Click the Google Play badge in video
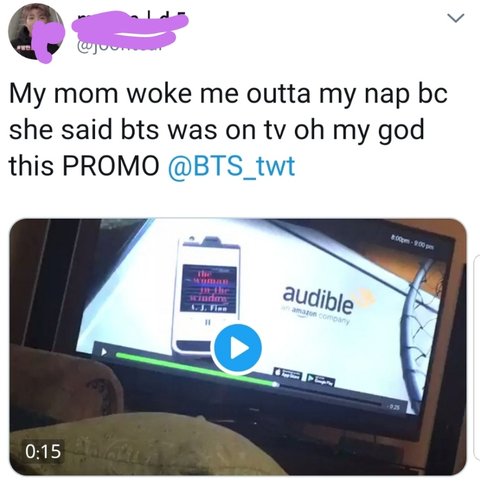Image resolution: width=480 pixels, height=494 pixels. 320,380
